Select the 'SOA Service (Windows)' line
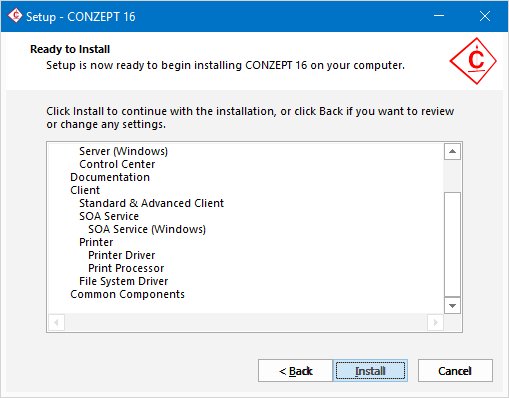 click(147, 229)
